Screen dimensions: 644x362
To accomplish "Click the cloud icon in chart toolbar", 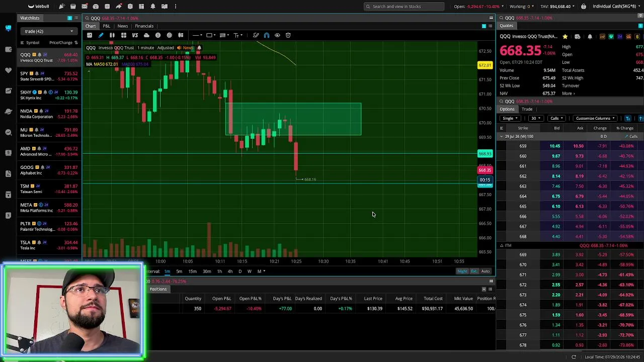I will pos(146,35).
